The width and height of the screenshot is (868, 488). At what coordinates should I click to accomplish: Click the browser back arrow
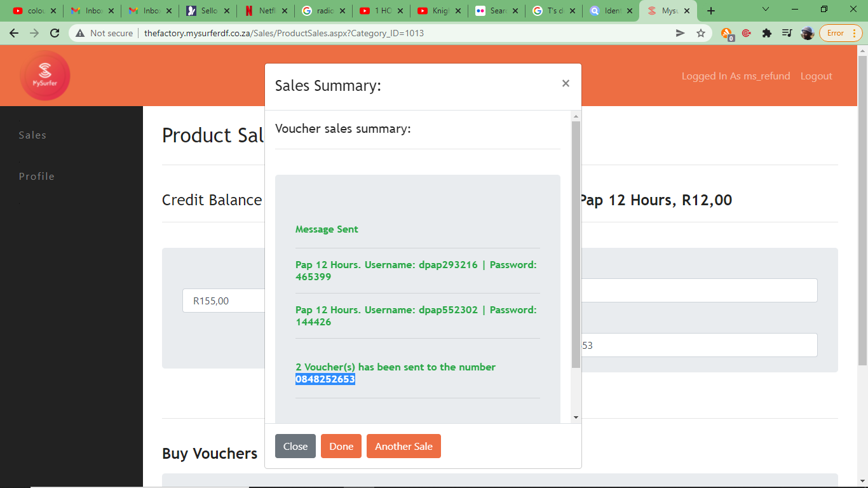click(x=14, y=33)
